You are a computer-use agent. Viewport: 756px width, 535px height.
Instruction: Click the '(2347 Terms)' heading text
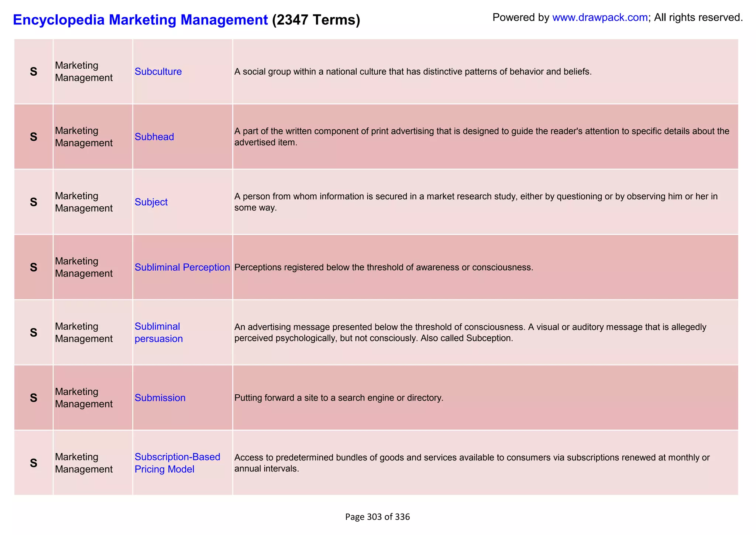(x=316, y=20)
